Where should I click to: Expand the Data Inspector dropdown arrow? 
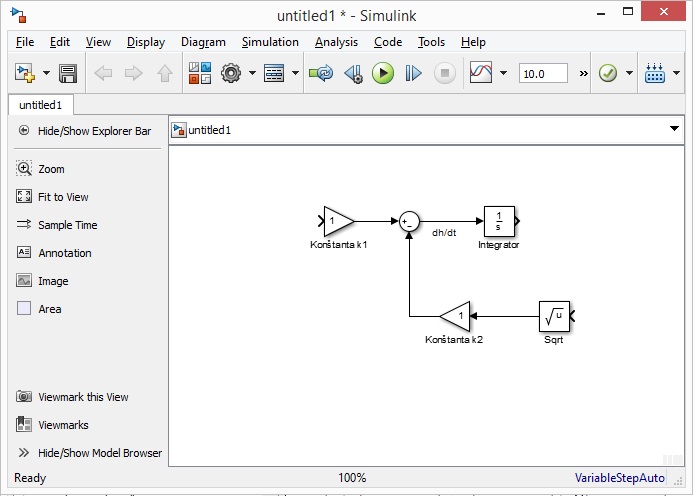(x=503, y=73)
